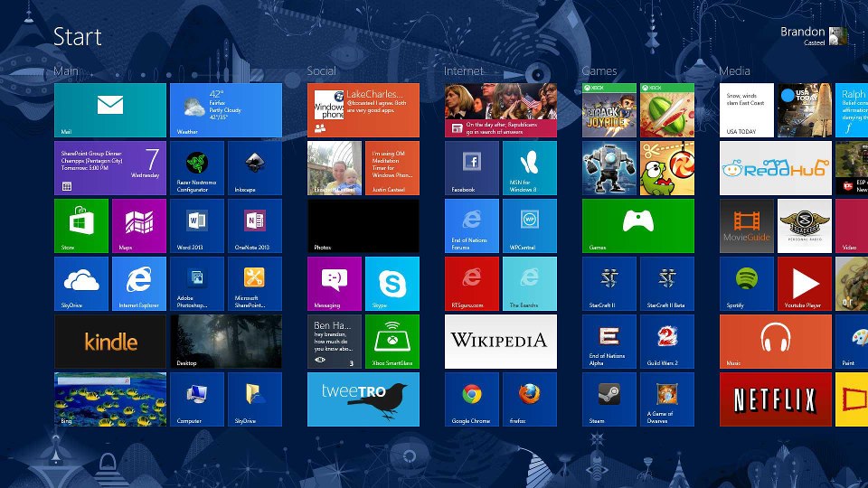Launch Firefox browser tile
The image size is (868, 488).
pyautogui.click(x=529, y=399)
